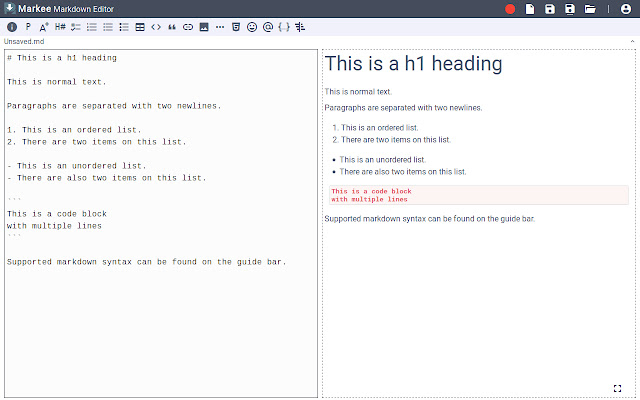
Task: Click 'Paragraphs are separated' line in editor
Action: click(114, 106)
